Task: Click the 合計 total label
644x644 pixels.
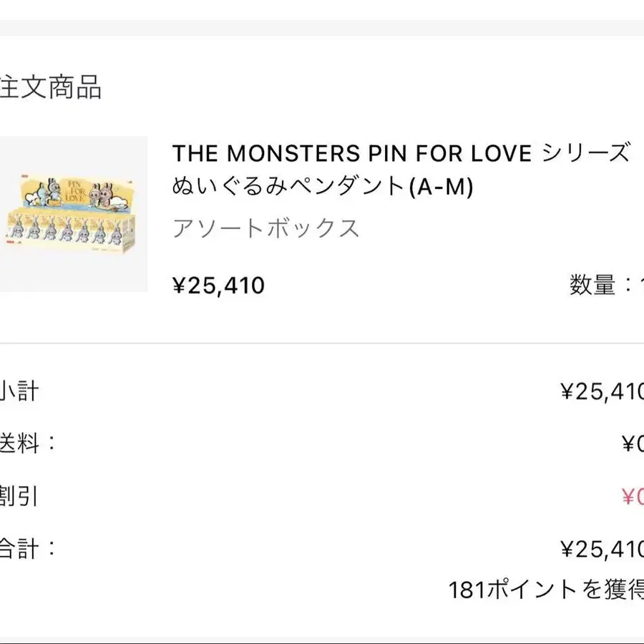Action: tap(27, 549)
